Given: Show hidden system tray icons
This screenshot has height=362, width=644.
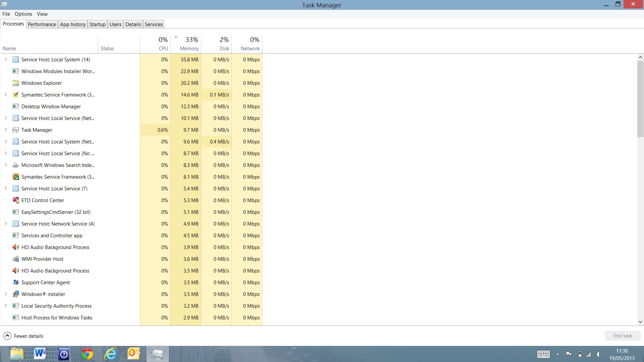Looking at the screenshot, I should point(557,354).
